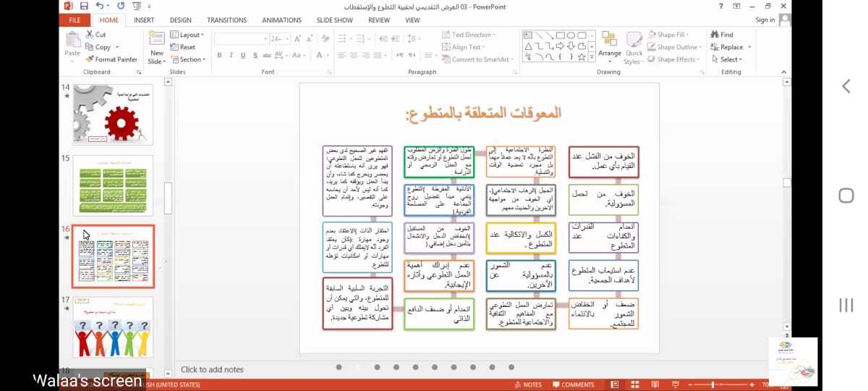The image size is (868, 391).
Task: Open the TRANSITIONS ribbon tab
Action: 226,20
